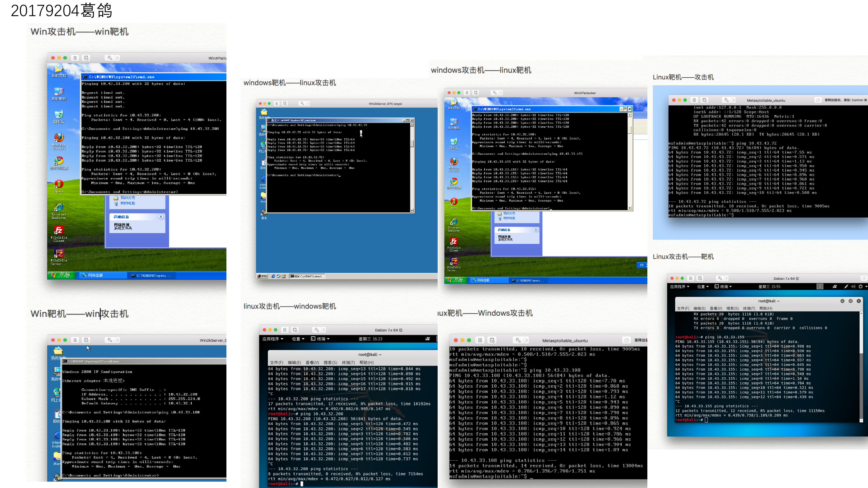Screen dimensions: 868x488
Task: Collapse the 详细信息 panel chevron in WinXPattacker window
Action: point(536,230)
